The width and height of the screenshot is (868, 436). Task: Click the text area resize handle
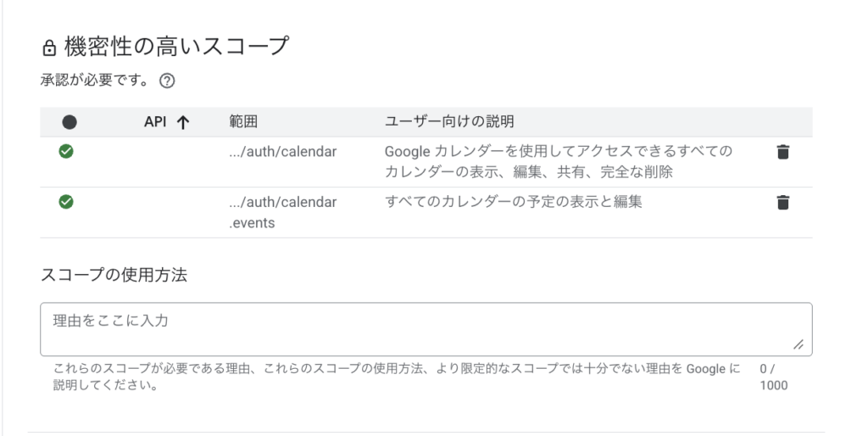click(x=798, y=345)
